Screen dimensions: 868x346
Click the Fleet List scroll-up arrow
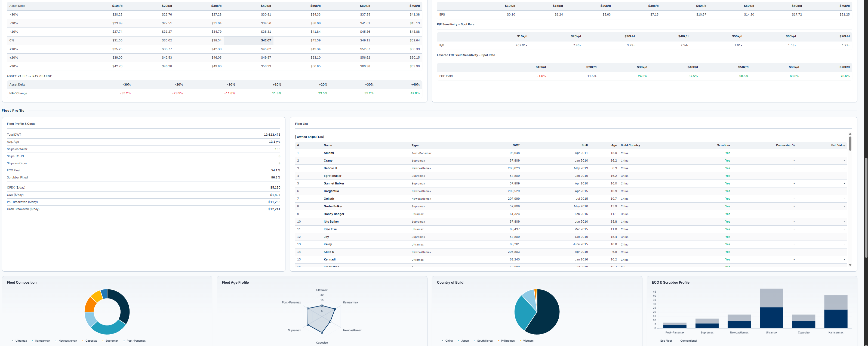coord(850,134)
